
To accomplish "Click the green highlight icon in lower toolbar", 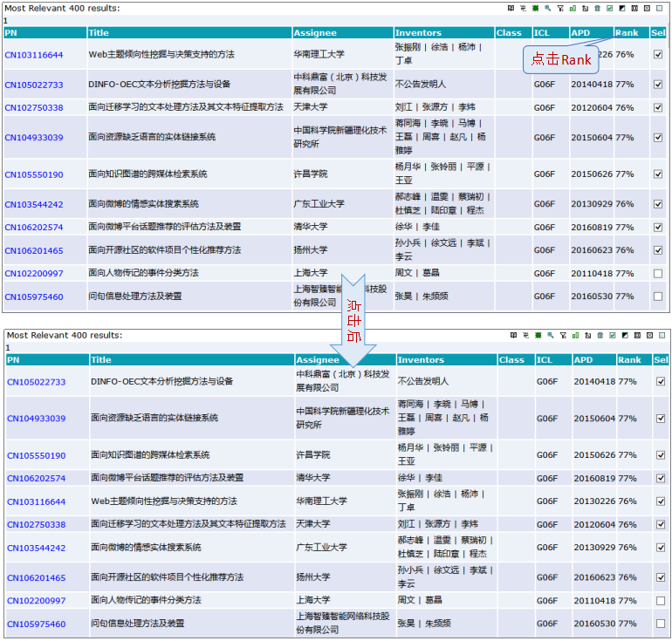I will pyautogui.click(x=538, y=336).
